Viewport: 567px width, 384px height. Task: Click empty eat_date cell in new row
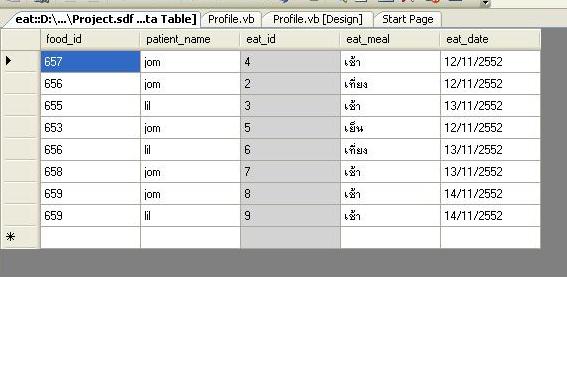(491, 238)
